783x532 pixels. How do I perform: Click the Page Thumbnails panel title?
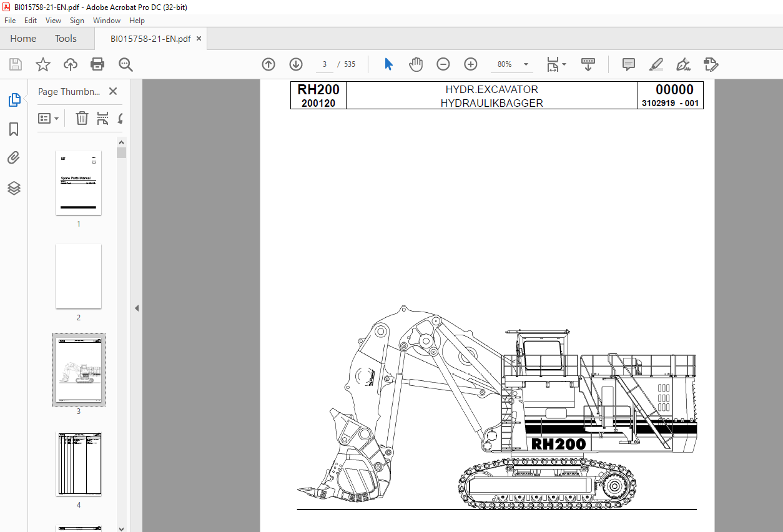click(69, 91)
